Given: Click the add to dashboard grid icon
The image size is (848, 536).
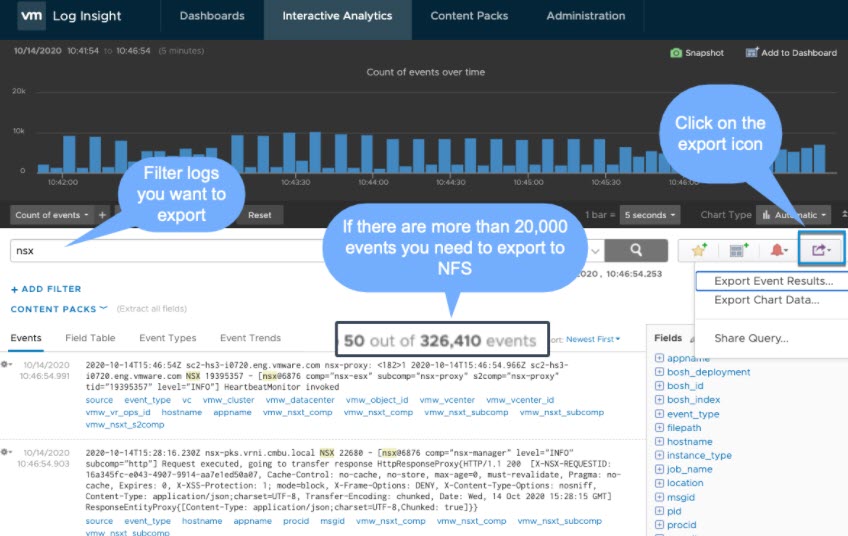Looking at the screenshot, I should point(739,250).
